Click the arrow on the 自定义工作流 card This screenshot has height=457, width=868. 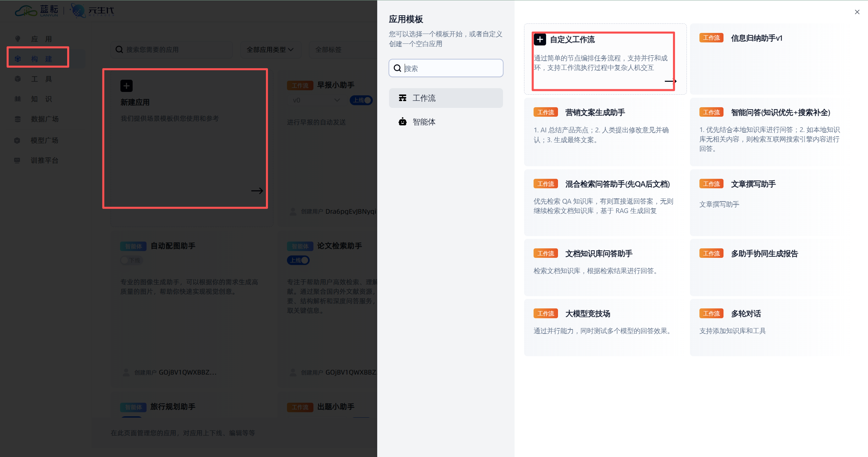click(x=670, y=81)
